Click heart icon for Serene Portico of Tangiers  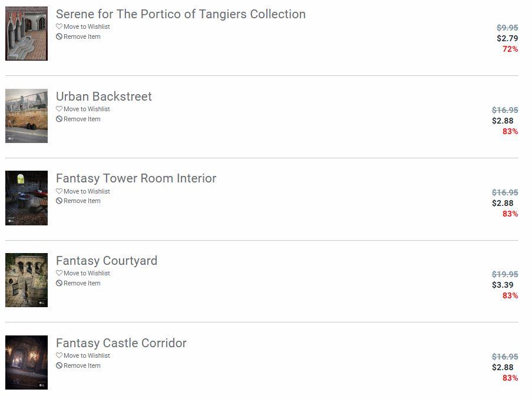click(x=59, y=26)
